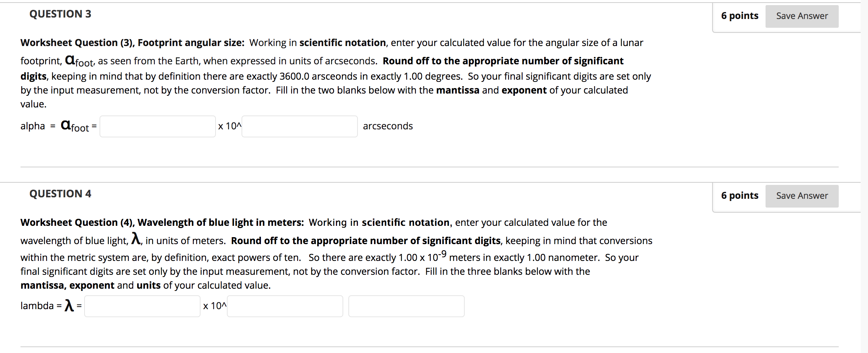Save the answer for Question 4
The image size is (868, 353).
coord(802,196)
